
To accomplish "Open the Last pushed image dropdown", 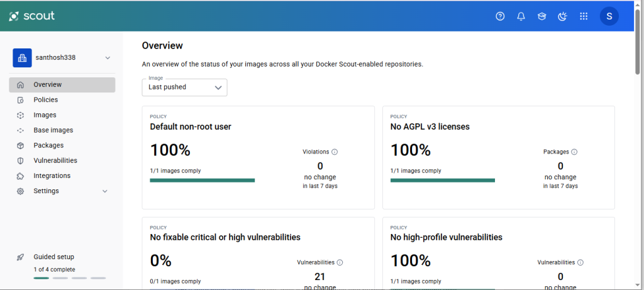I will tap(184, 87).
